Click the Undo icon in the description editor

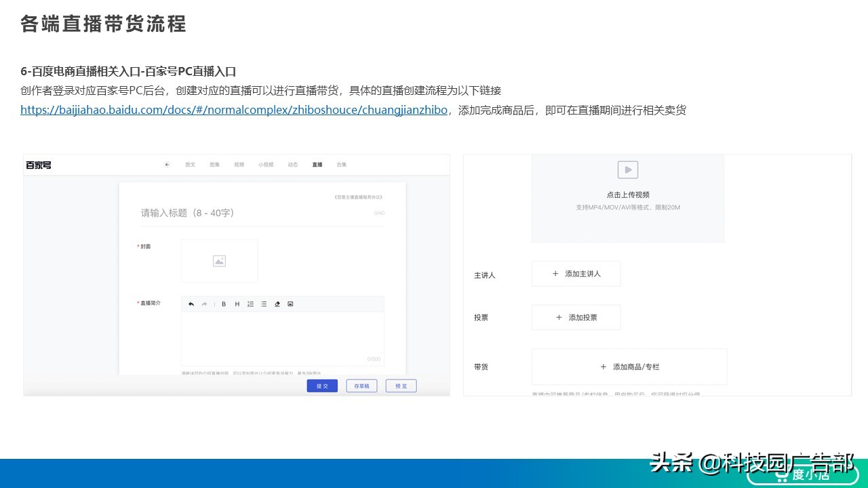(x=191, y=304)
